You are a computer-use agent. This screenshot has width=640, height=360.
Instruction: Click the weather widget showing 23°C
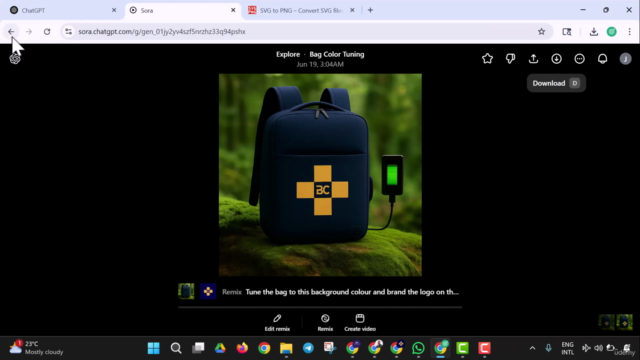37,348
